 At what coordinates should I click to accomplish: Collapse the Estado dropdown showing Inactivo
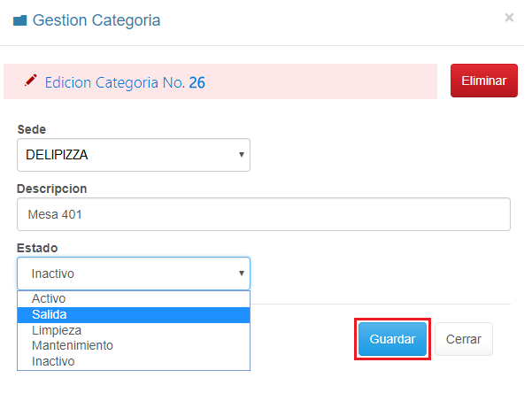click(134, 274)
